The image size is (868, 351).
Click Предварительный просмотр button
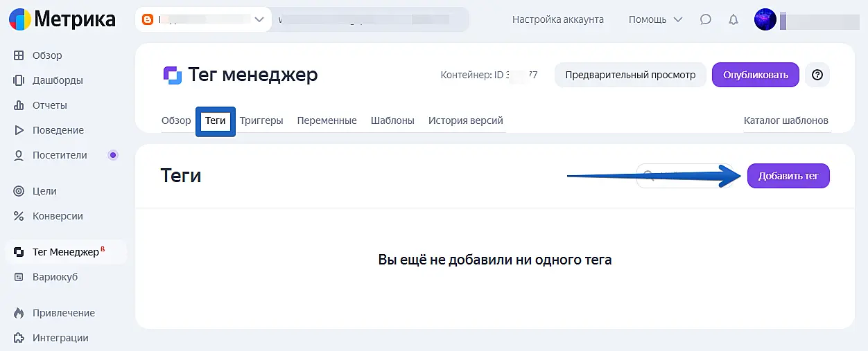(x=630, y=75)
